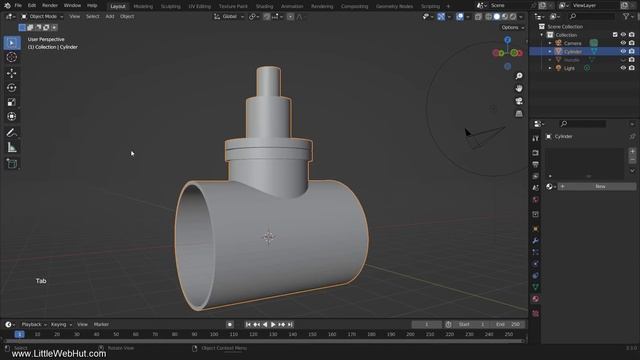This screenshot has width=640, height=360.
Task: Click New material button
Action: point(597,187)
